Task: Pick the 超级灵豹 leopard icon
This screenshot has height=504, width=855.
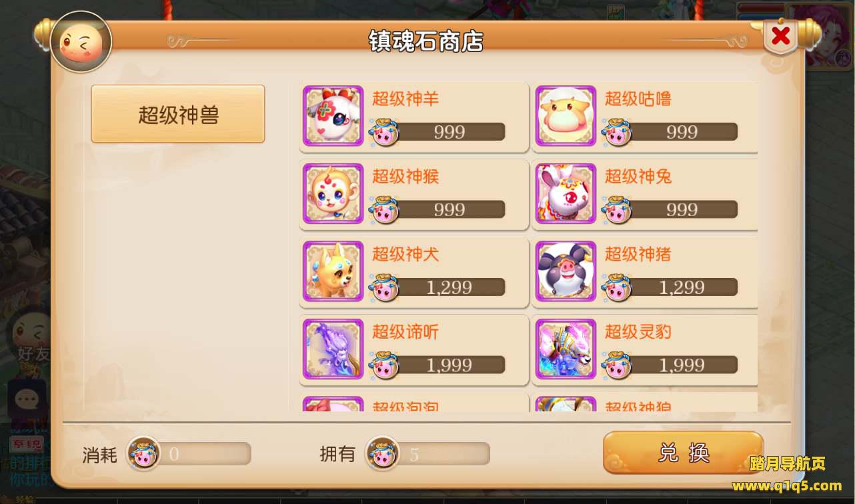Action: tap(566, 349)
